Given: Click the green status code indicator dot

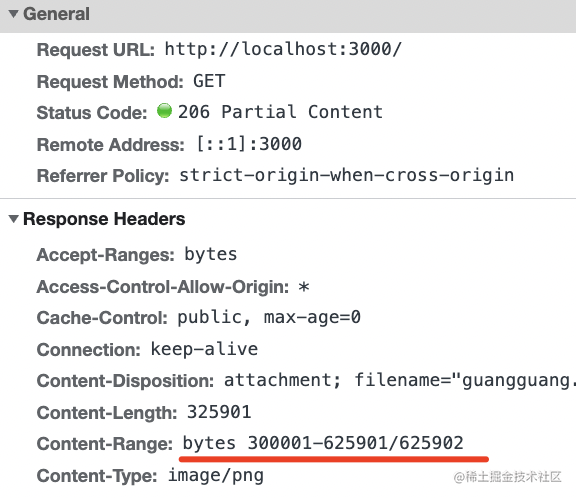Looking at the screenshot, I should 164,111.
